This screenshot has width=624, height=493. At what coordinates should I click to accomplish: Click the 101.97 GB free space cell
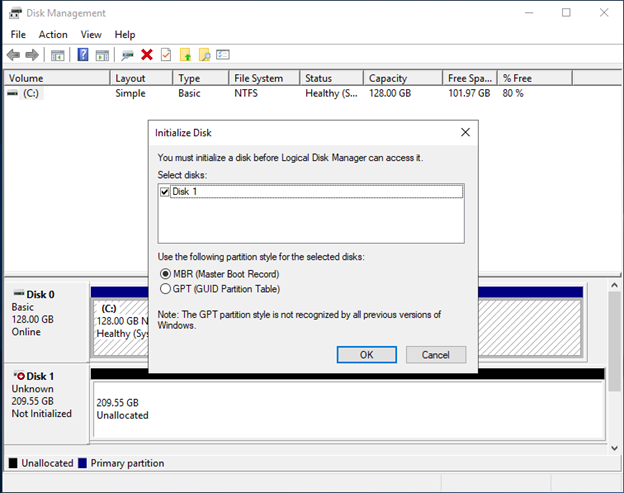point(469,93)
